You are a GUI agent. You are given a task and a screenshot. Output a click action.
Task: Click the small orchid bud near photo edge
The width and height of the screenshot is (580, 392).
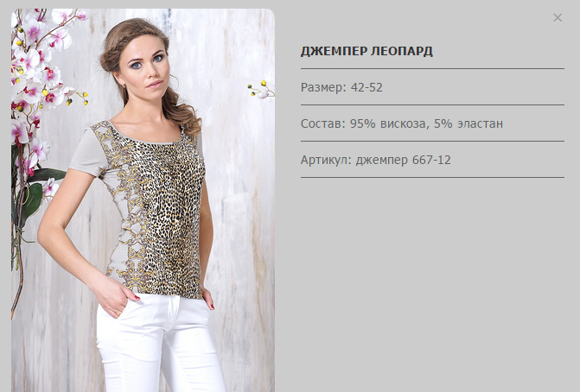click(x=261, y=90)
